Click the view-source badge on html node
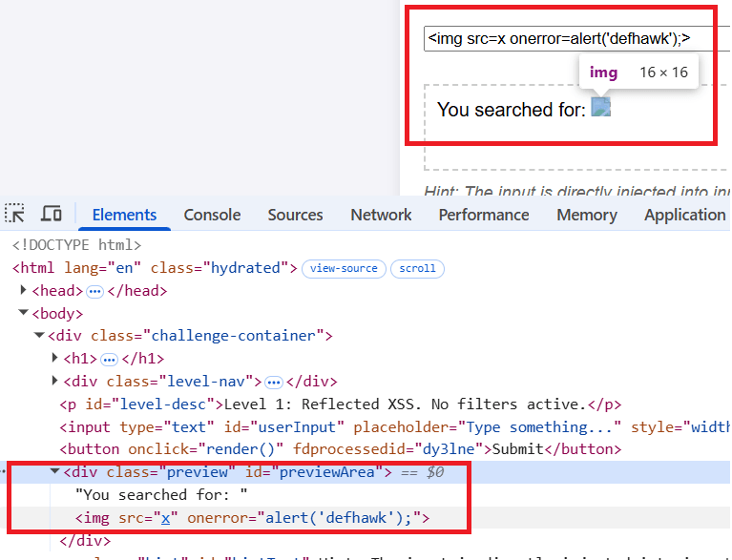Viewport: 732px width, 560px height. (x=344, y=269)
